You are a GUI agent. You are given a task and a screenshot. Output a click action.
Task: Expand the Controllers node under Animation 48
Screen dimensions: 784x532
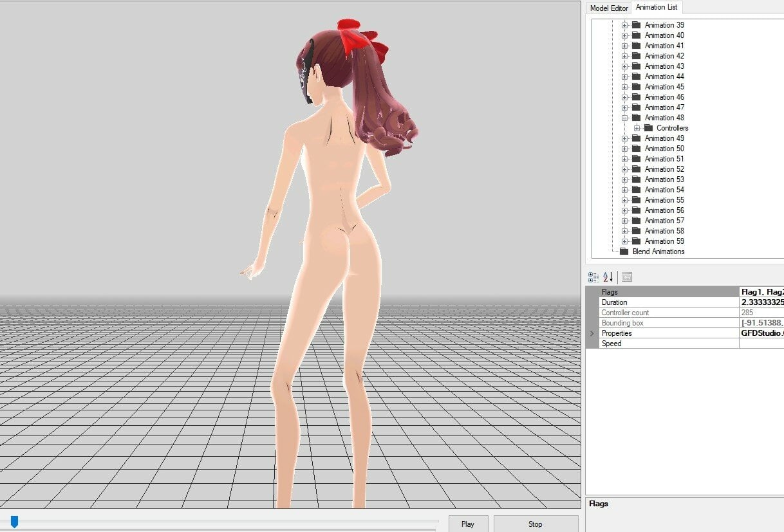tap(637, 128)
